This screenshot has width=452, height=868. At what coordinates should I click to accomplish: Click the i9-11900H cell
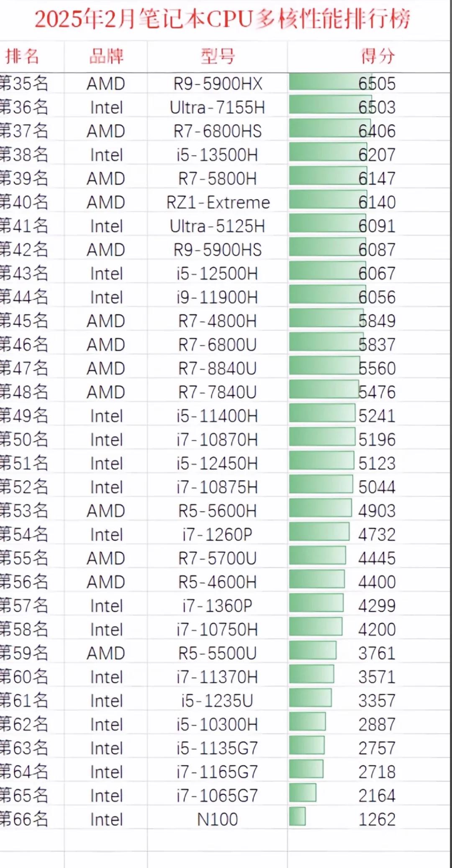coord(218,297)
